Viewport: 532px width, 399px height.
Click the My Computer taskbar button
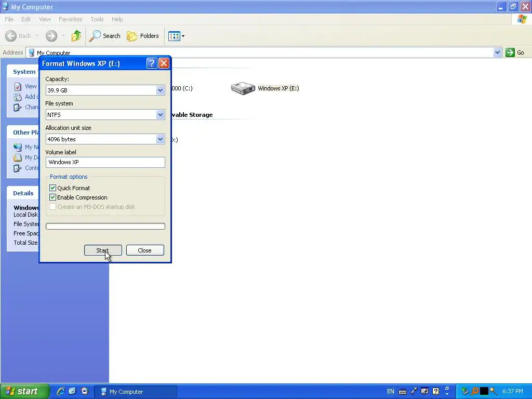135,392
